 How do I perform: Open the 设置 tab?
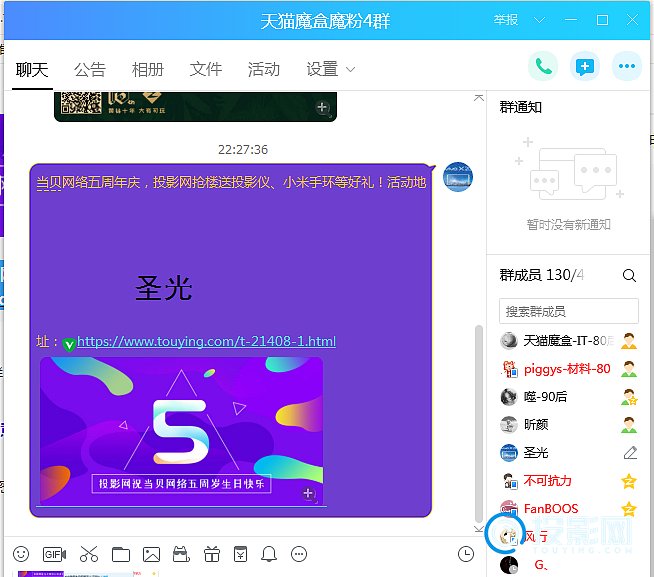click(322, 69)
